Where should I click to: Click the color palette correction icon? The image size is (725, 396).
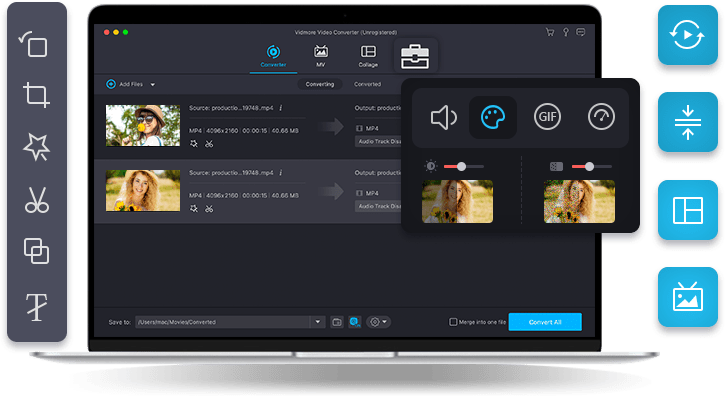pyautogui.click(x=492, y=117)
